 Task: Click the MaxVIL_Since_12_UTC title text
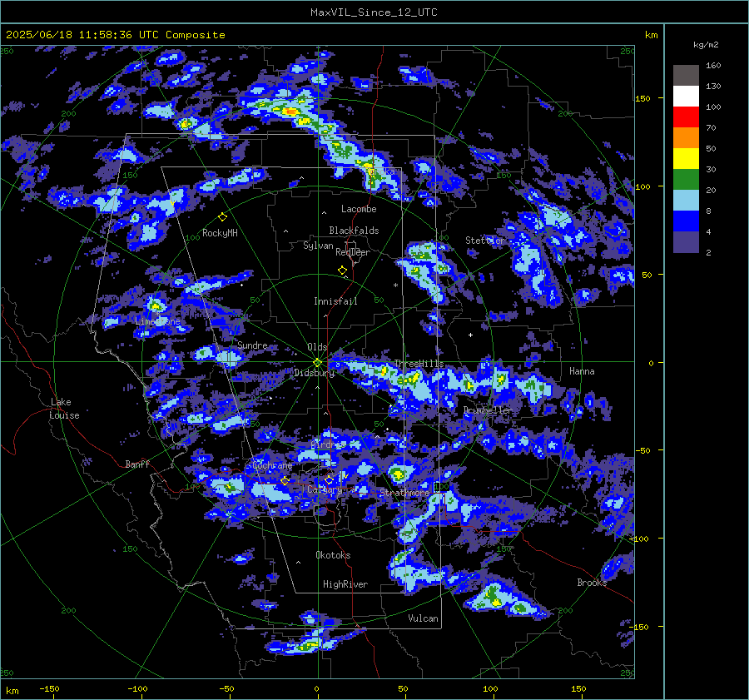pos(374,12)
